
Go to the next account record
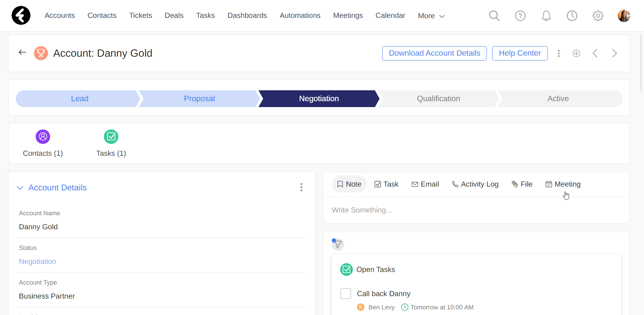614,53
